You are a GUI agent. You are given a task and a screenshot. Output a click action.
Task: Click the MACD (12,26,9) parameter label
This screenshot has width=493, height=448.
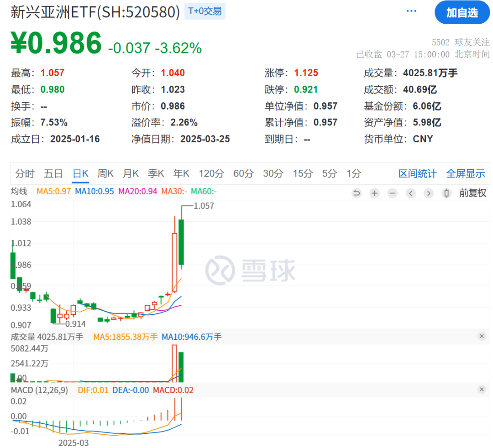coord(39,390)
